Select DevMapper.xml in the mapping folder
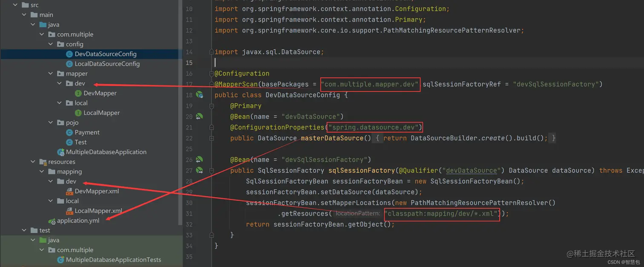644x267 pixels. pyautogui.click(x=97, y=191)
